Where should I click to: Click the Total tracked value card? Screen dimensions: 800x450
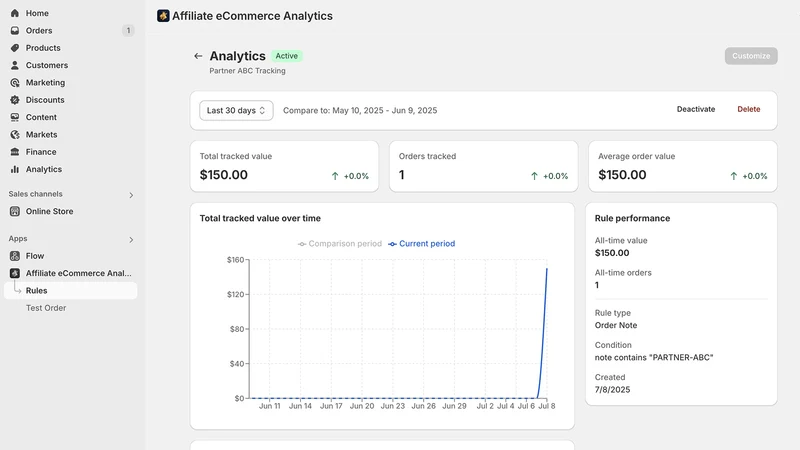[284, 166]
